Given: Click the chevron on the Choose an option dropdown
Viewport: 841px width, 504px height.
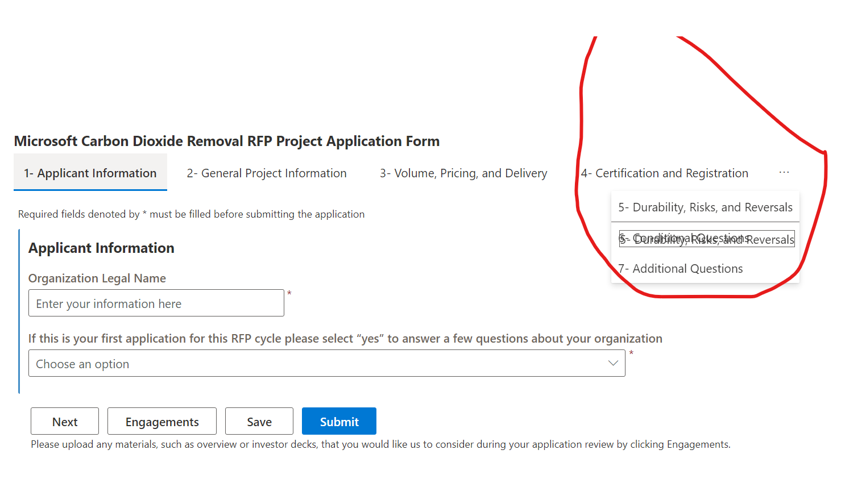Looking at the screenshot, I should [613, 363].
